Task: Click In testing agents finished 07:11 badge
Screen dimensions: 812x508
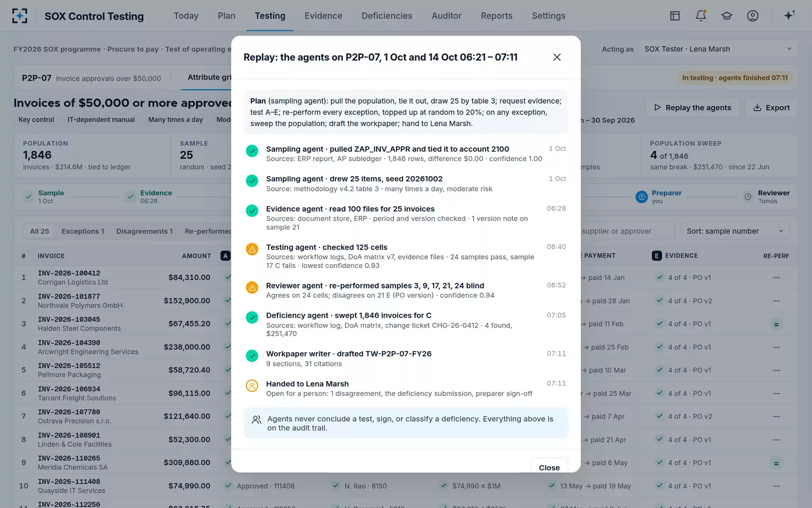Action: pos(735,78)
